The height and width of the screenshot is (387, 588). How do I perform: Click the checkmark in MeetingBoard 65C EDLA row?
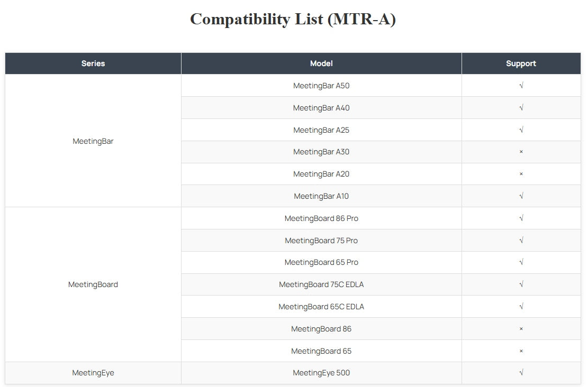[x=521, y=306]
